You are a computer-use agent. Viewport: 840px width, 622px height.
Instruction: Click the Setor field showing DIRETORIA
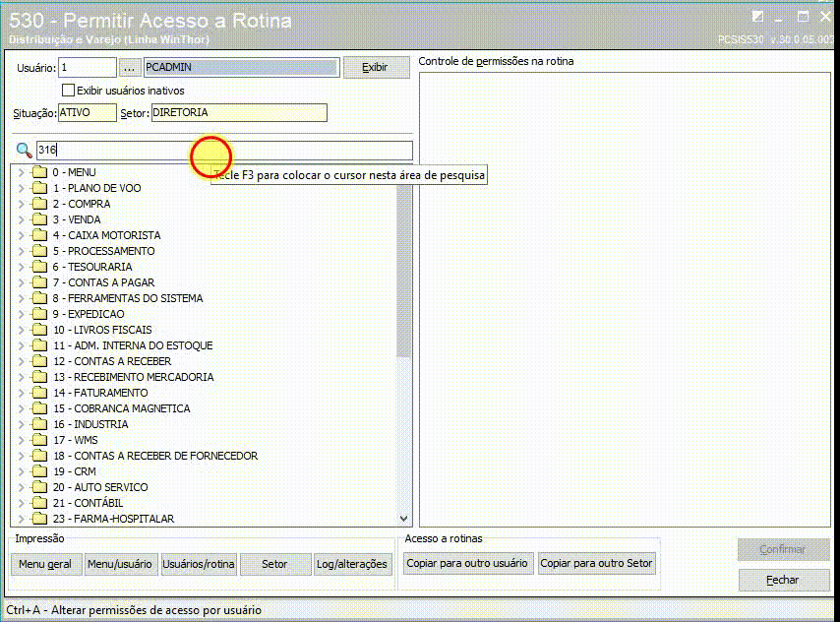point(239,112)
